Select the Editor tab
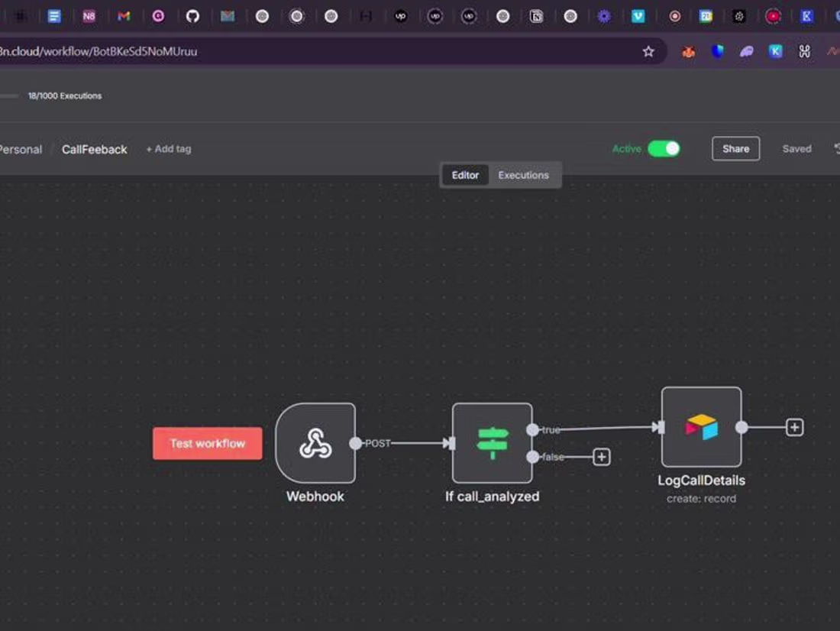This screenshot has height=631, width=840. click(x=465, y=175)
